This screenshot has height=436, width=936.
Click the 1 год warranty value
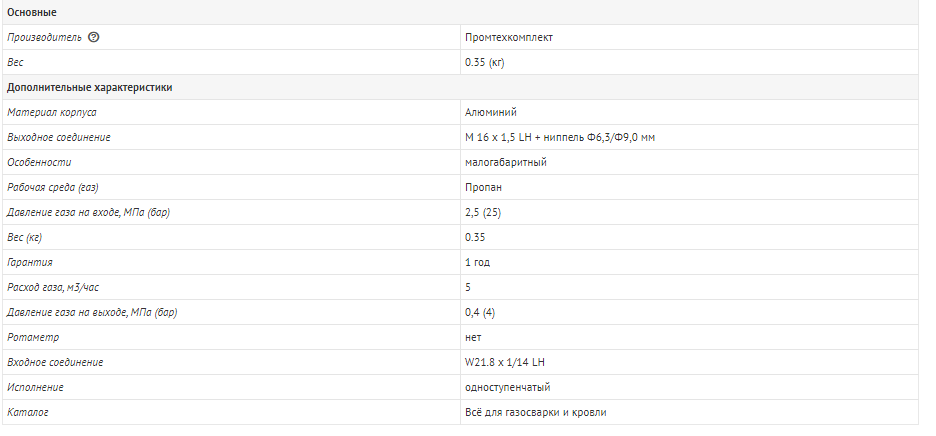[x=478, y=262]
